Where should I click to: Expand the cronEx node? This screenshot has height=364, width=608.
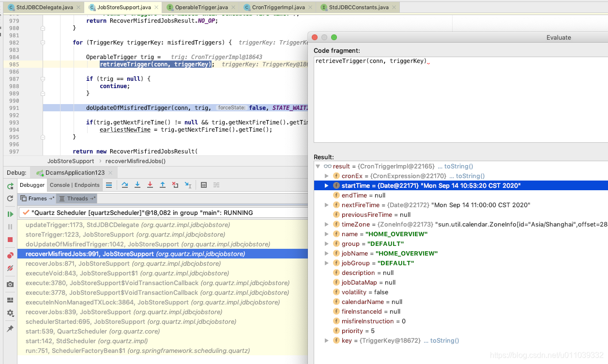pyautogui.click(x=327, y=176)
